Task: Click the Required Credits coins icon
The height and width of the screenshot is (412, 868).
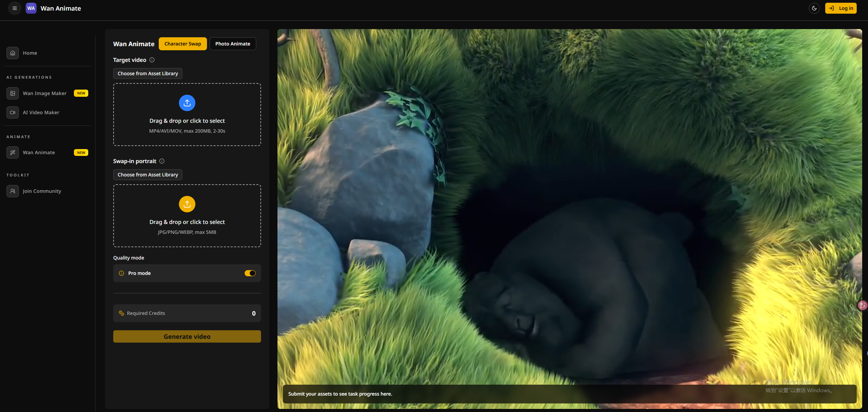Action: click(x=121, y=313)
